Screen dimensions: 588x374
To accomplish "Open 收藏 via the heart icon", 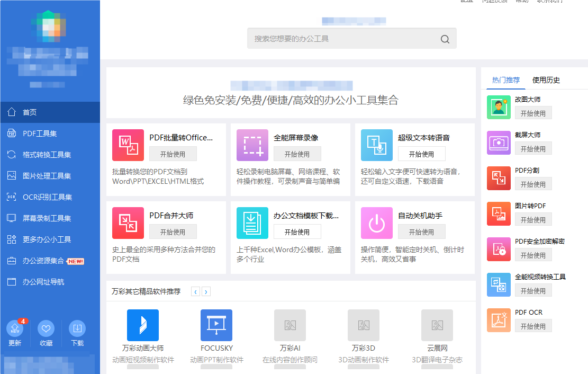I will click(x=46, y=330).
